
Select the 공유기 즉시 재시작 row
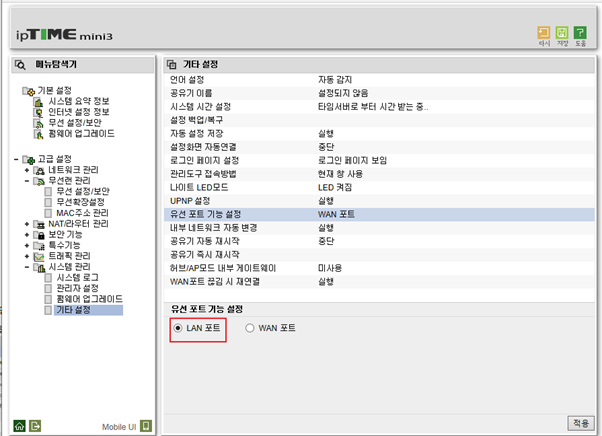coord(379,254)
